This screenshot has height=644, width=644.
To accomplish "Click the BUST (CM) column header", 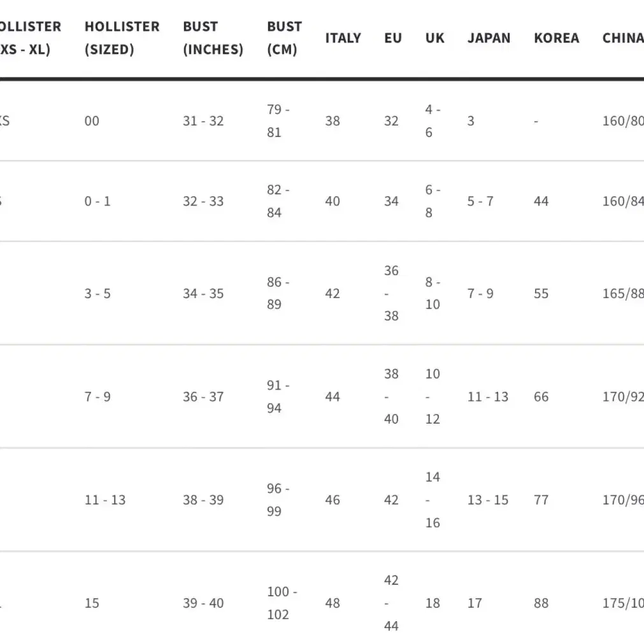I will pos(284,38).
